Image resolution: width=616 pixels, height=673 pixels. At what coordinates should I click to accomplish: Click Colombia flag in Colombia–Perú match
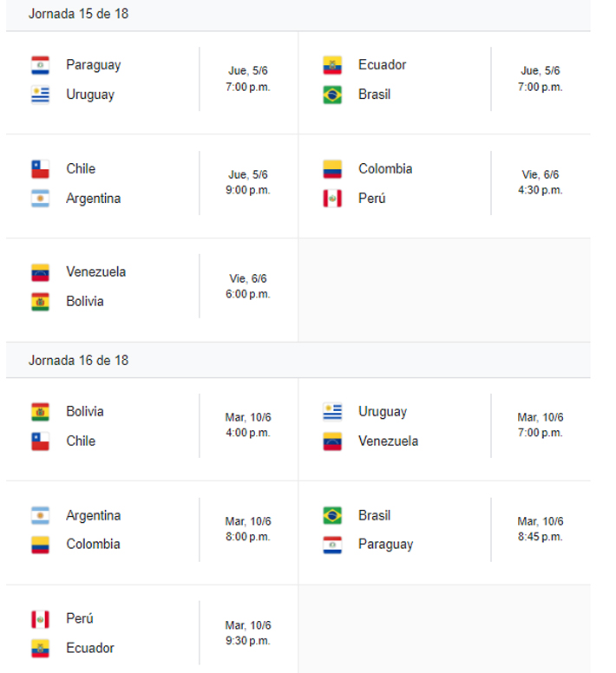tap(332, 169)
